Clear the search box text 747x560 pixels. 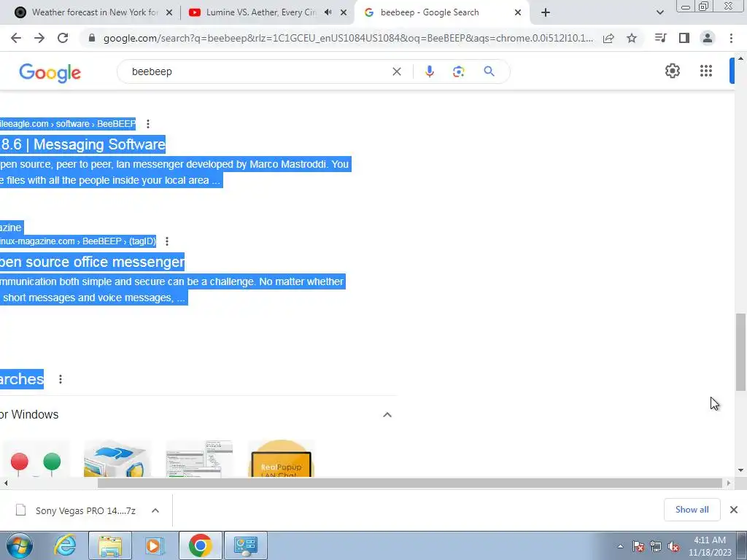tap(396, 71)
